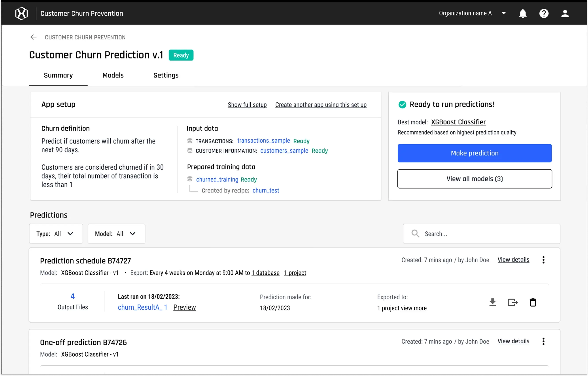This screenshot has width=588, height=376.
Task: Open Show full setup link
Action: pyautogui.click(x=247, y=105)
